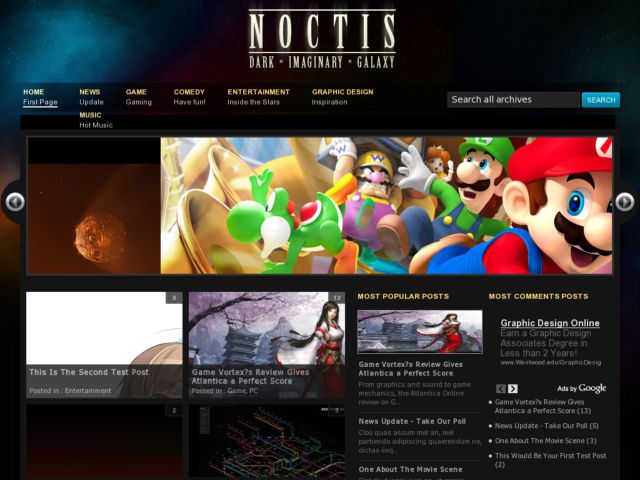The width and height of the screenshot is (640, 480).
Task: View comment count badge 0
Action: [x=174, y=298]
